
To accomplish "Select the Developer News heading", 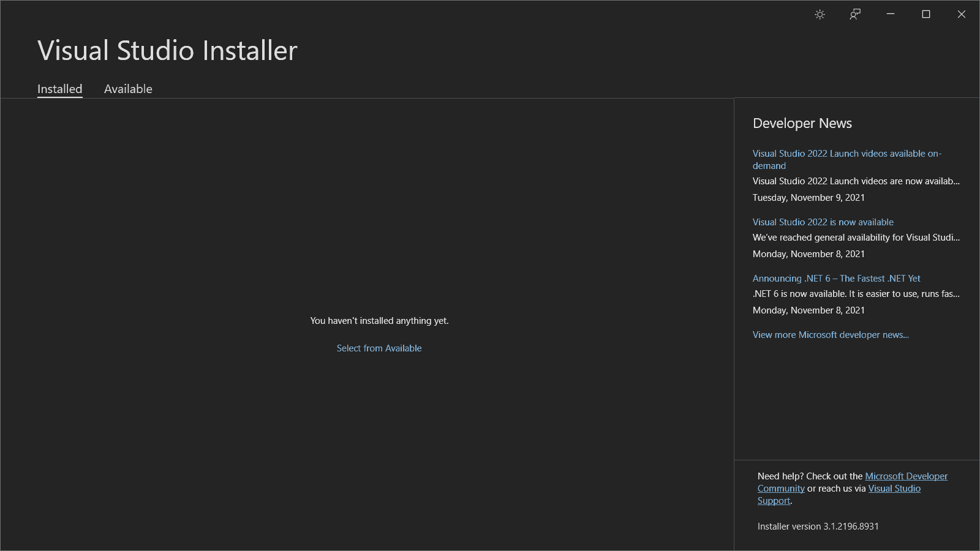I will click(x=802, y=124).
